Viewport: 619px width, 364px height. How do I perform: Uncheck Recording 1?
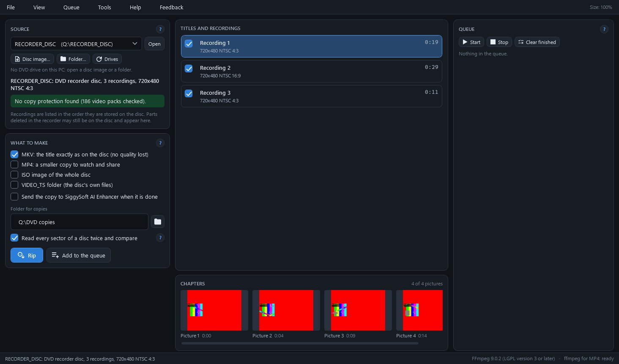pos(189,44)
